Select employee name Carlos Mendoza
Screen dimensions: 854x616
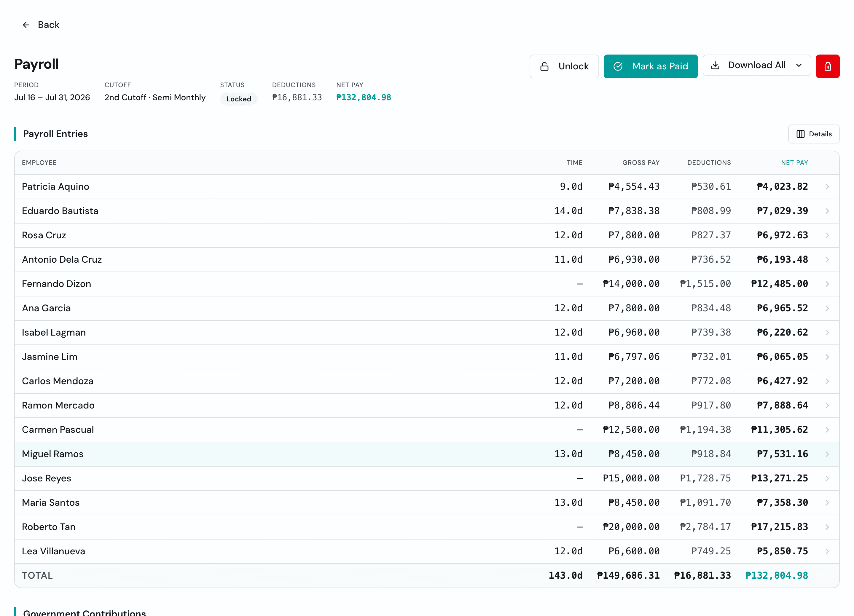(58, 381)
